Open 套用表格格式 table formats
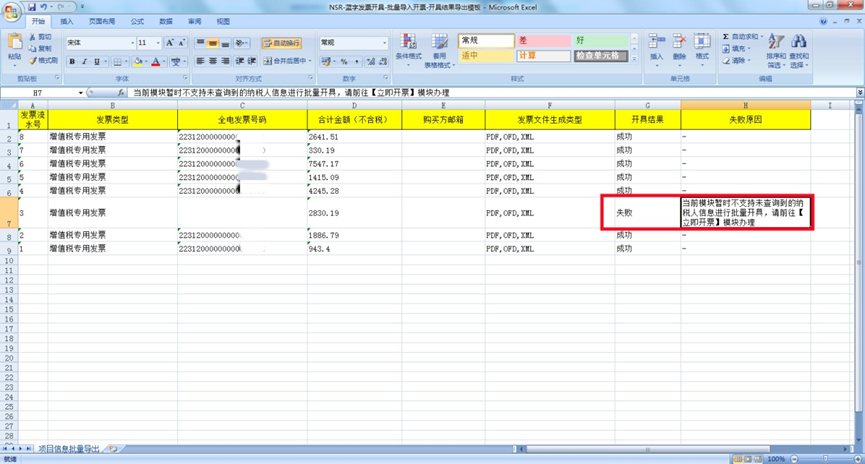This screenshot has width=865, height=464. pos(439,50)
